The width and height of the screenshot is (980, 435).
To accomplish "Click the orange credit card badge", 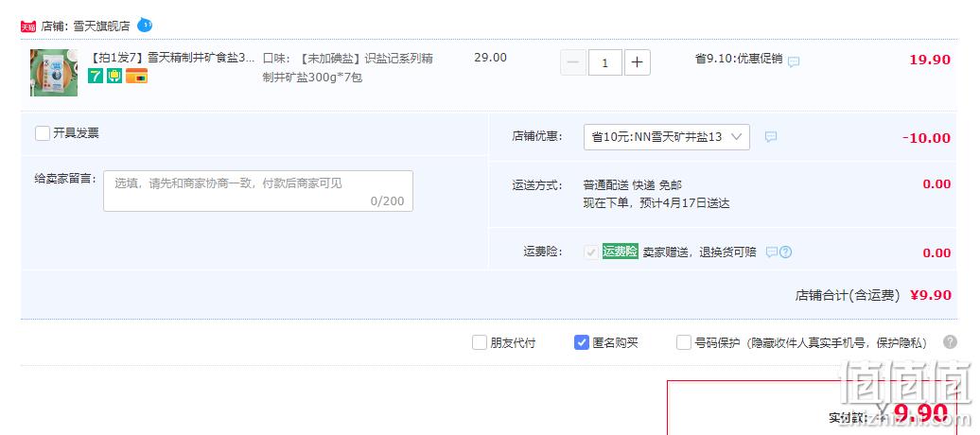I will pos(136,77).
